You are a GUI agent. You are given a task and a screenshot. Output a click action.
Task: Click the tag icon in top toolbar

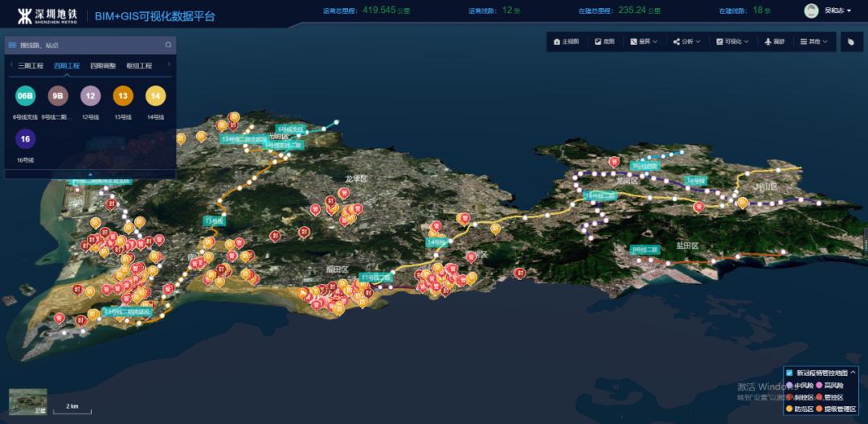tap(852, 41)
